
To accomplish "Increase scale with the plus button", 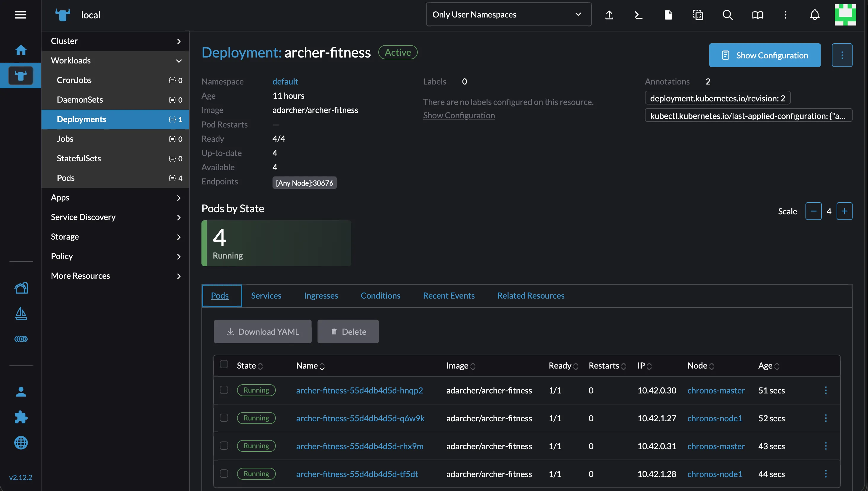I will point(844,211).
